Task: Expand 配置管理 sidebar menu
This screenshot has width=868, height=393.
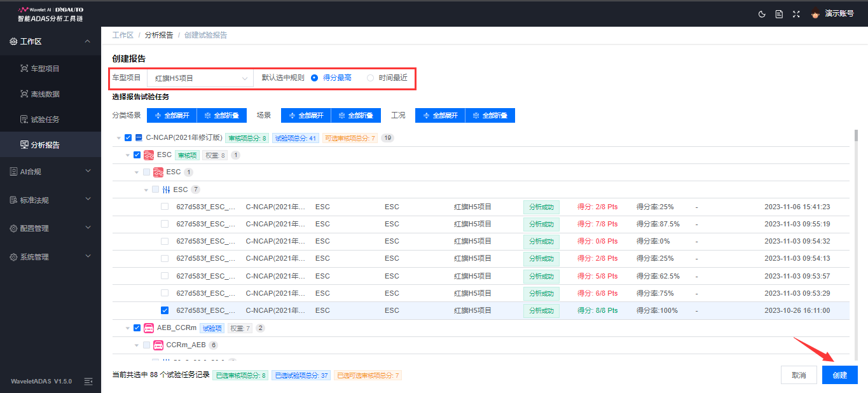Action: click(x=50, y=228)
